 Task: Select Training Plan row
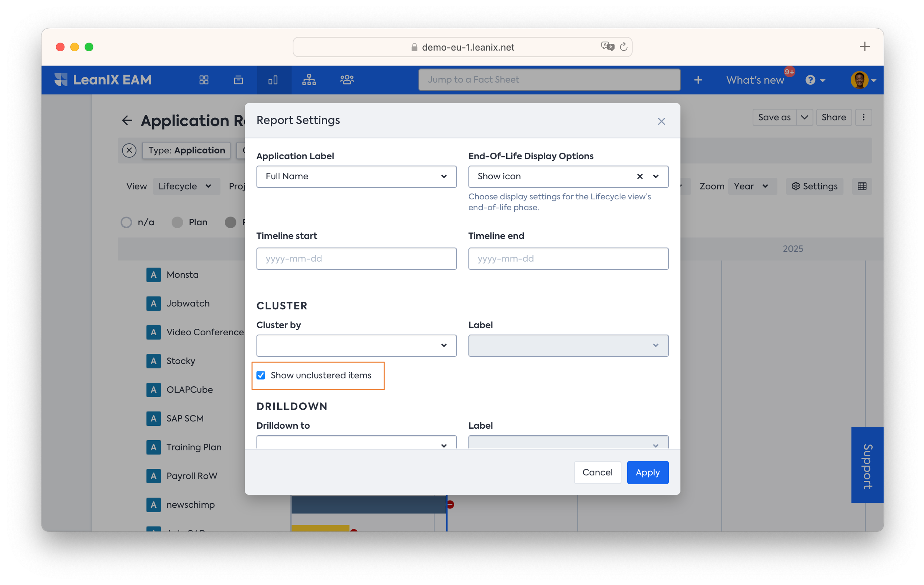(x=184, y=447)
